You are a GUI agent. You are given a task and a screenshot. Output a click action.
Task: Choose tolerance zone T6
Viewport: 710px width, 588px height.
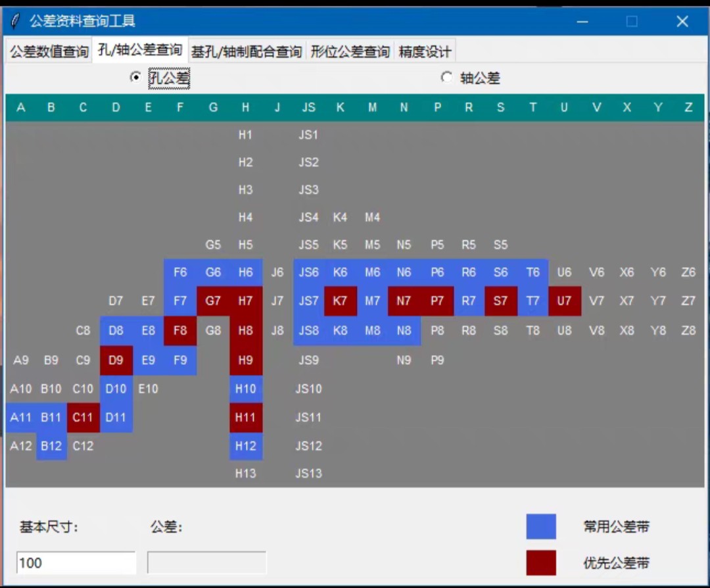pyautogui.click(x=533, y=272)
